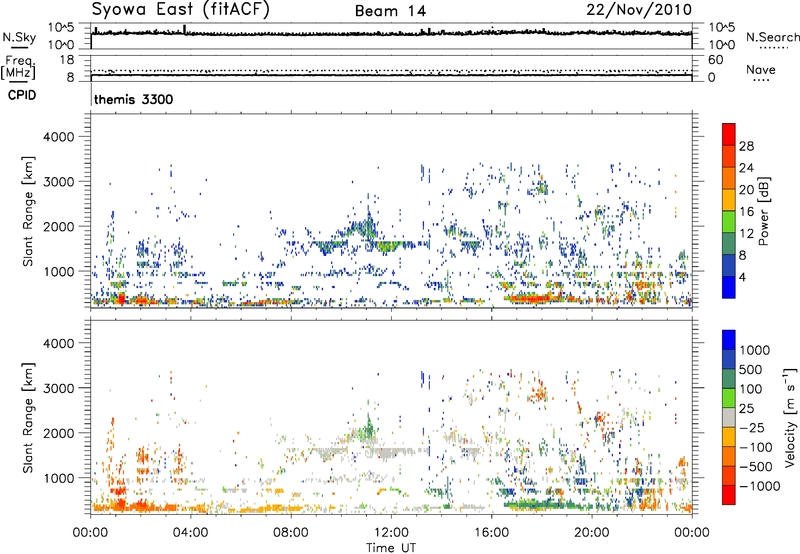Click the 'Time UT' axis title
This screenshot has width=800, height=554.
(391, 548)
